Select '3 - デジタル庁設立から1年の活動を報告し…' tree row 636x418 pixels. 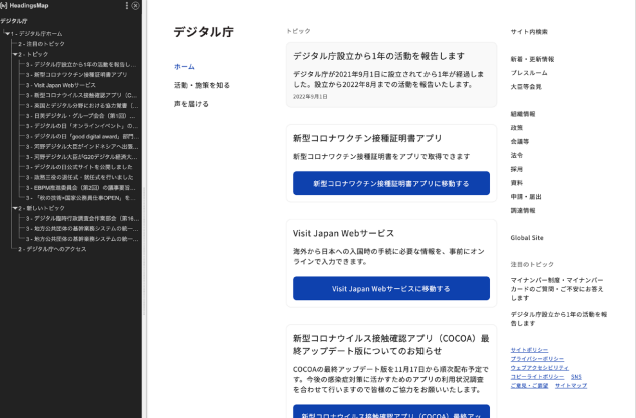pyautogui.click(x=81, y=64)
